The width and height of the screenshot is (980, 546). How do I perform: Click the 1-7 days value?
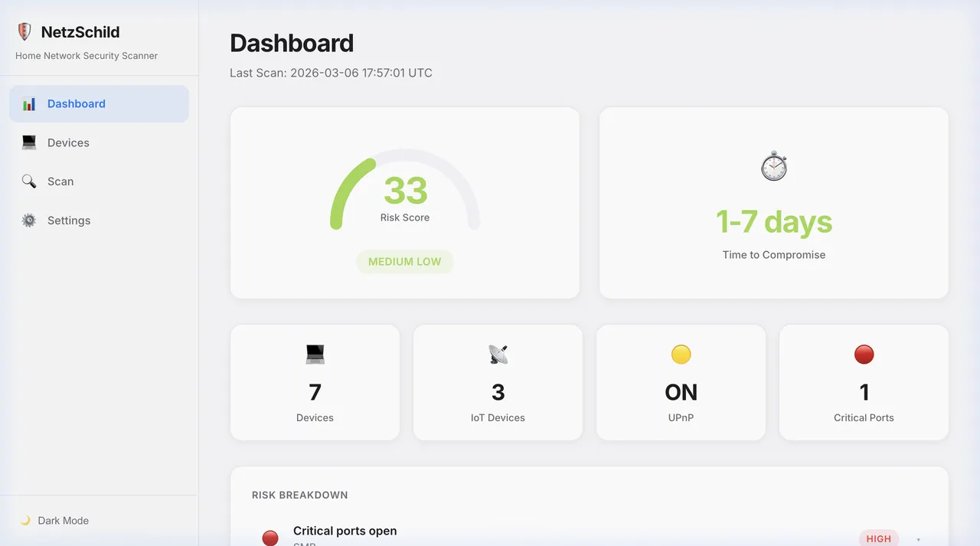(x=774, y=221)
